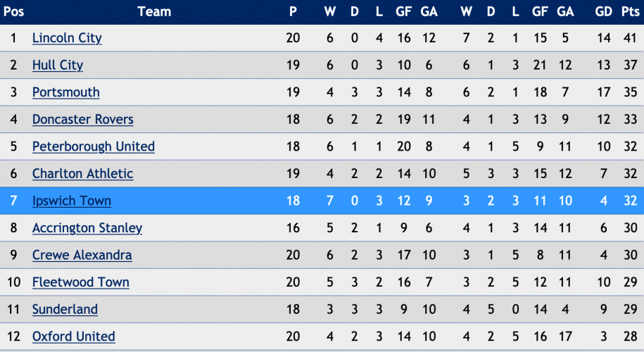Open the Hull City team link

pos(58,65)
